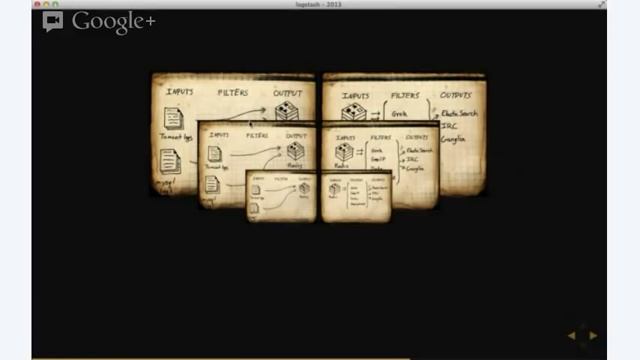Screen dimensions: 640x360
Task: Click the Redis cube icon in medium left slide
Action: (296, 151)
